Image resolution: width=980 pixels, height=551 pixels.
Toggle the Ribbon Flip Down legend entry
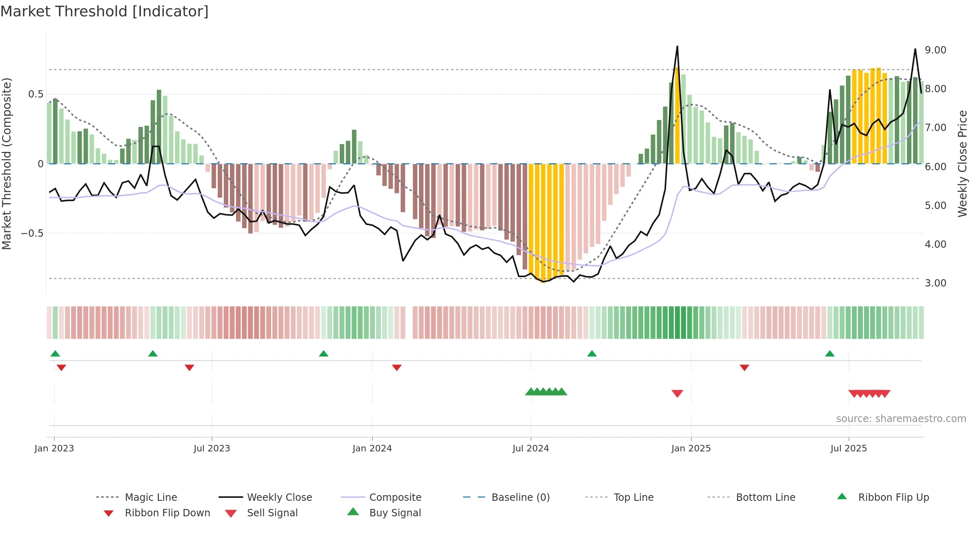click(157, 513)
